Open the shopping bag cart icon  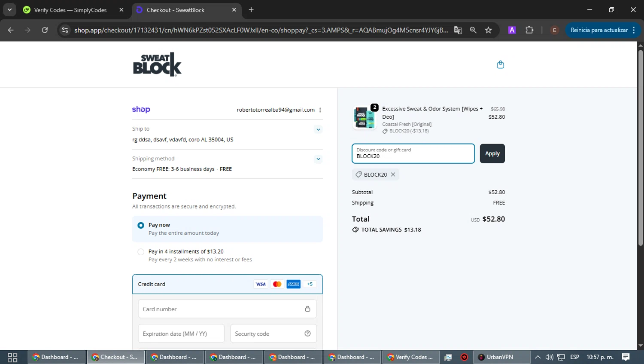500,64
